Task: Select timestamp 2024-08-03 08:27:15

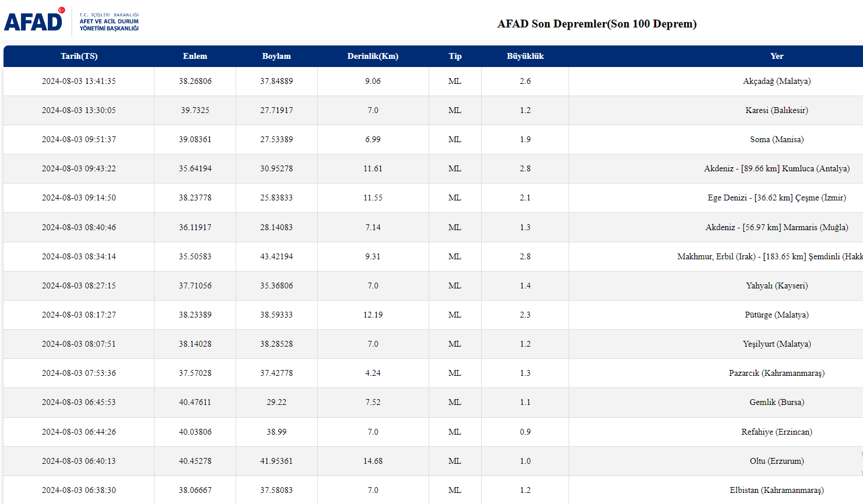Action: point(79,286)
